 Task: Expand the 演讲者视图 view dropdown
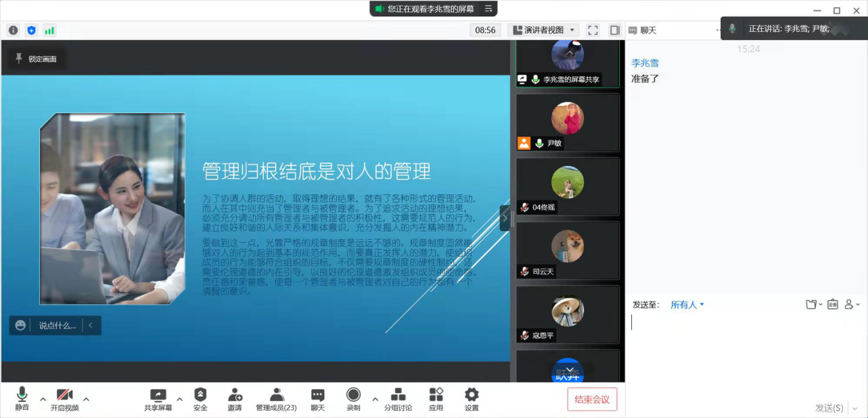(543, 30)
